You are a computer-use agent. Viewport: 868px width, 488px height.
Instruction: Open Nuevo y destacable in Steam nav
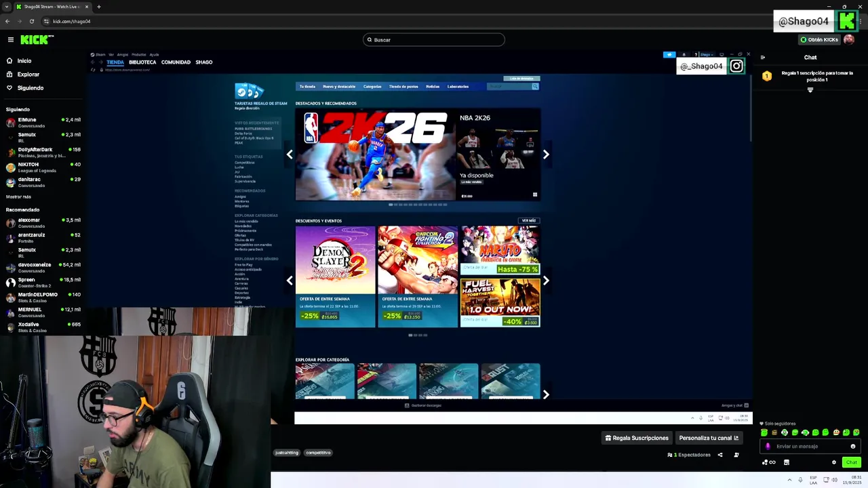339,87
